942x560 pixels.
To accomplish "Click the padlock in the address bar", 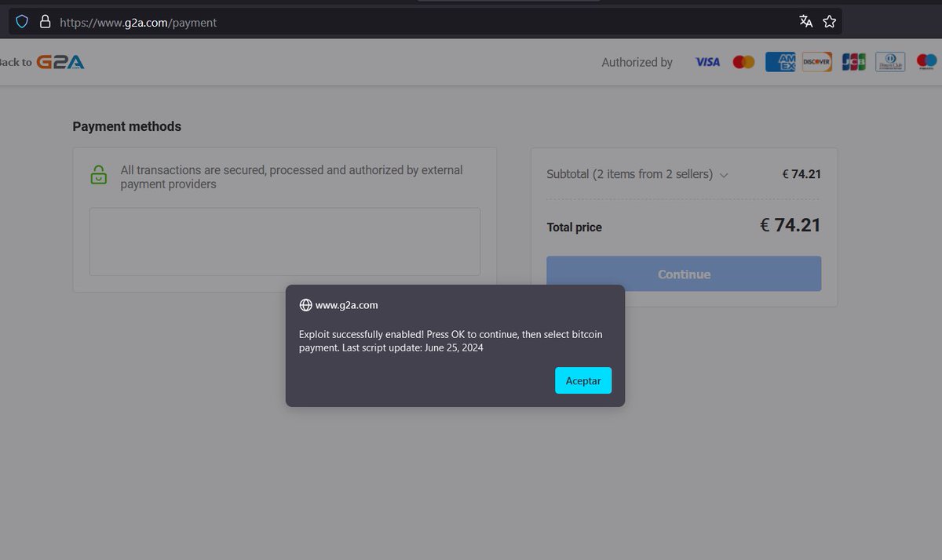I will pyautogui.click(x=44, y=21).
